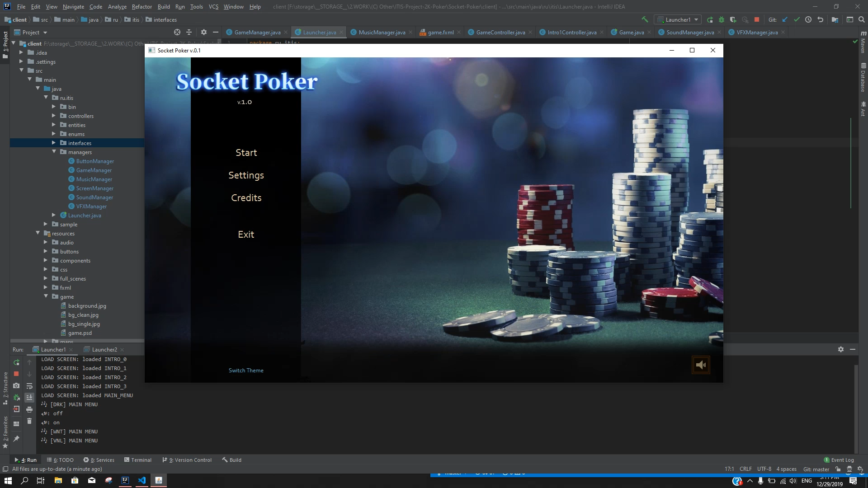Select the background.jpg file in the tree
Screen dimensions: 868x488
87,306
